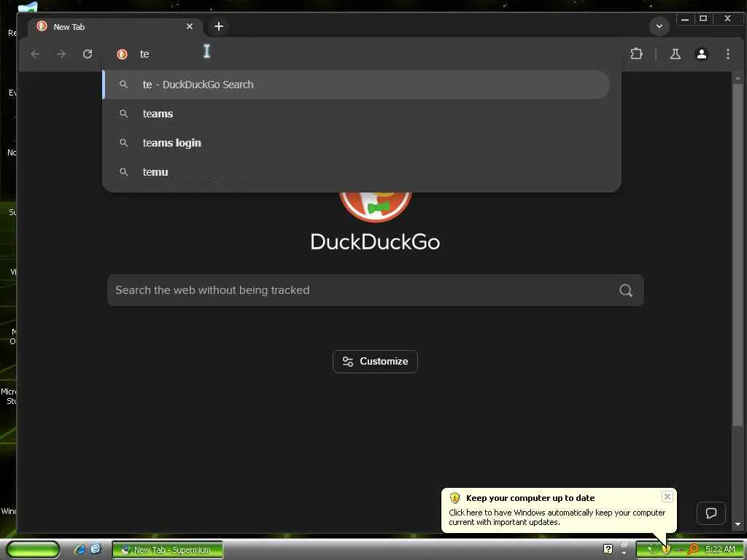Select 'New Tab - Supermium' taskbar button
Viewport: 747px width, 560px height.
click(x=167, y=550)
